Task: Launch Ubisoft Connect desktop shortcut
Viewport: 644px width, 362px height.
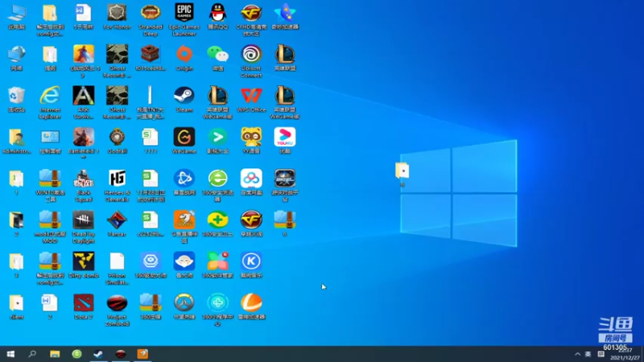Action: (x=251, y=61)
